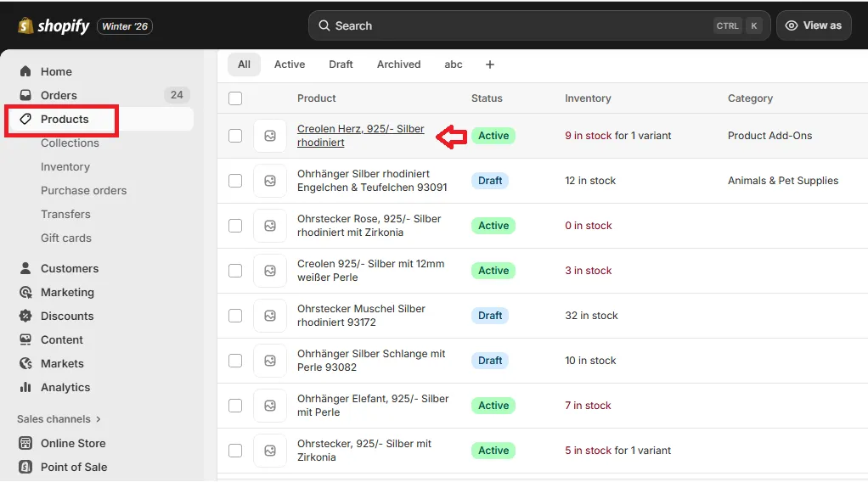Check the Ohrstecker Muschel Silber 93172 row

(x=235, y=316)
